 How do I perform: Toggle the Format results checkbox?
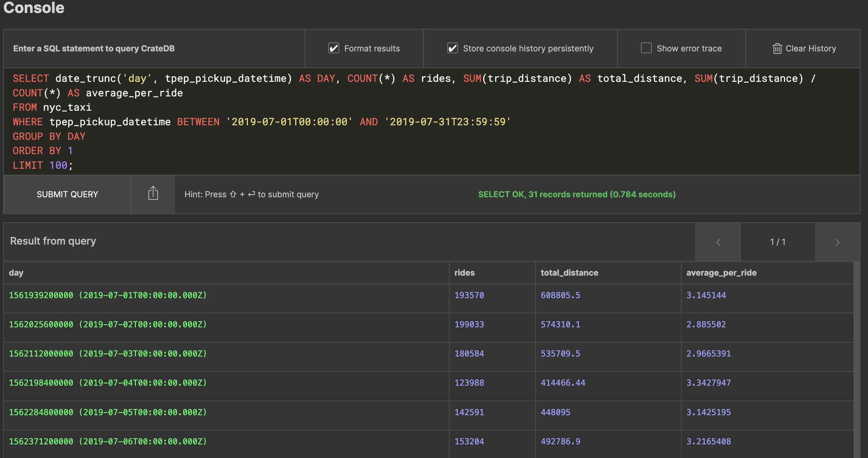pyautogui.click(x=334, y=48)
